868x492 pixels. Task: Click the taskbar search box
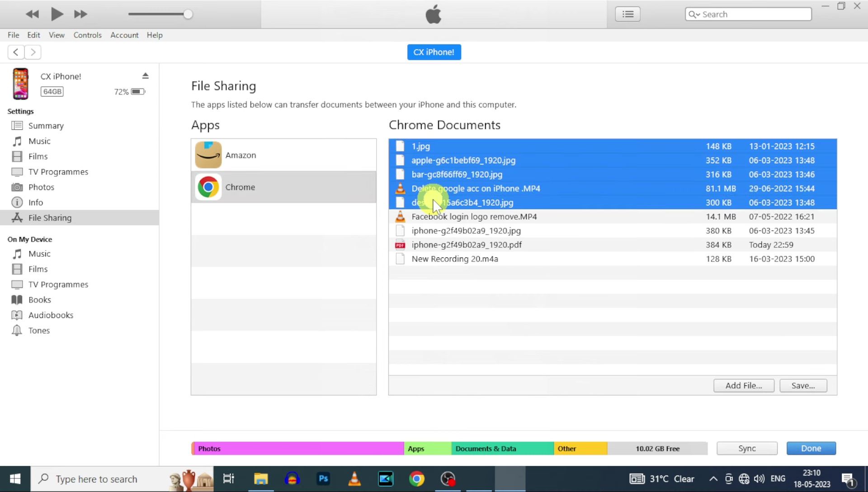(x=122, y=479)
